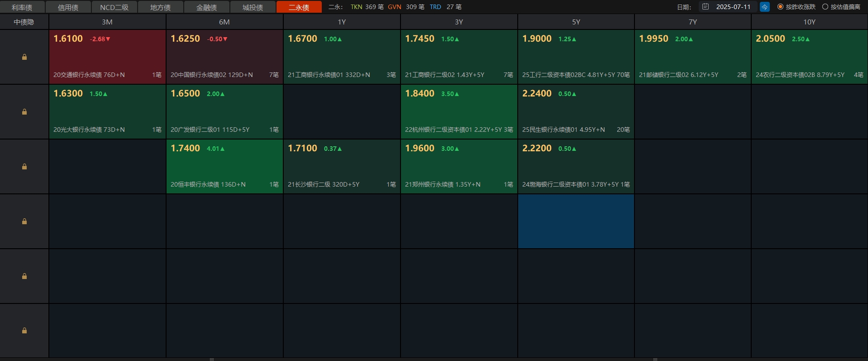Switch to the 利率债 tab
The height and width of the screenshot is (361, 868).
click(x=22, y=7)
